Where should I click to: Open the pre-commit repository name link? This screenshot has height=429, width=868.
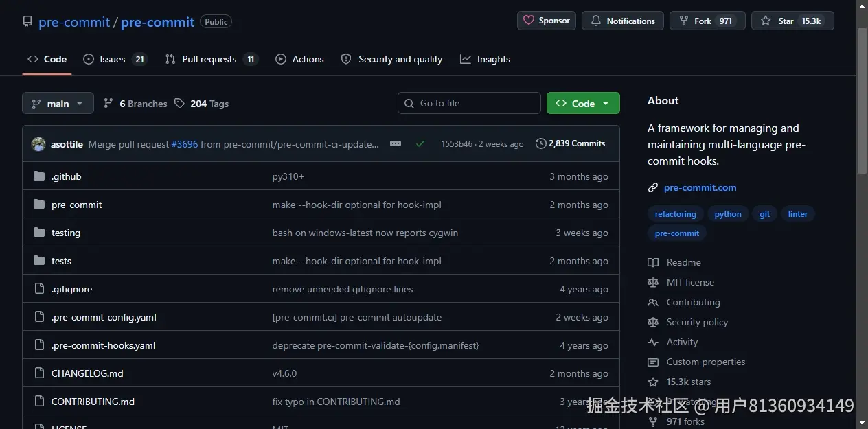click(x=157, y=22)
